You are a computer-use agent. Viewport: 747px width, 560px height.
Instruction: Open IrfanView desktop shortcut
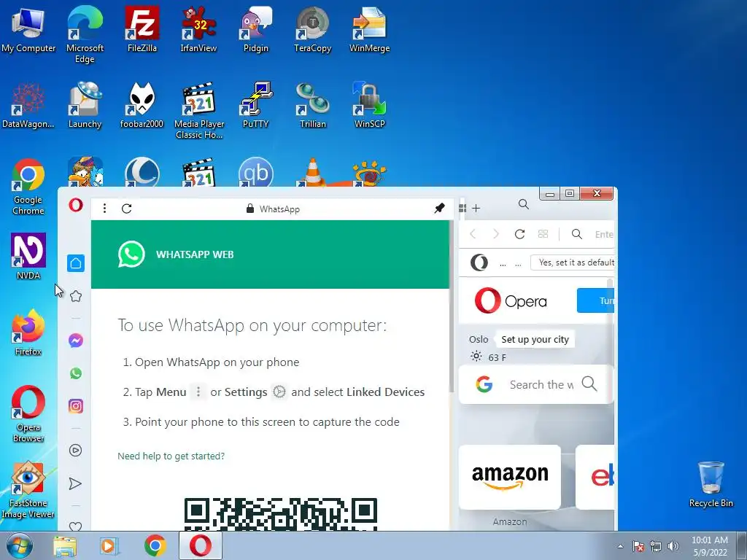(x=198, y=29)
